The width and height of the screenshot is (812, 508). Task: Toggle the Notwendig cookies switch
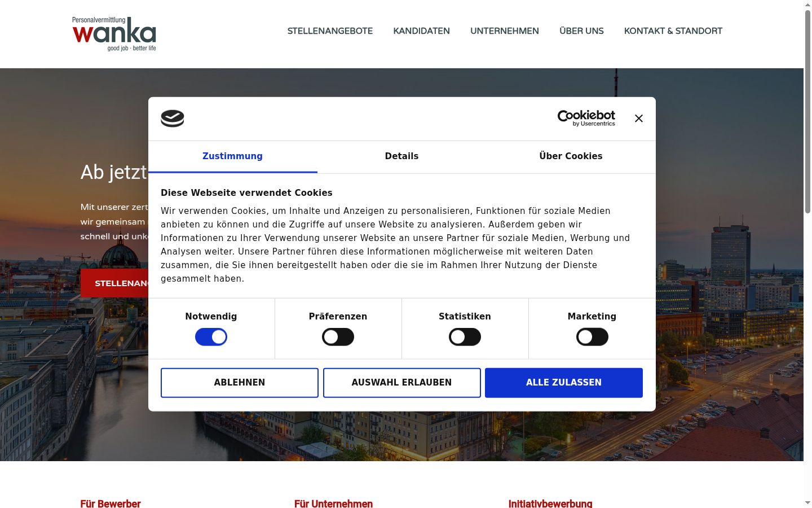tap(211, 337)
